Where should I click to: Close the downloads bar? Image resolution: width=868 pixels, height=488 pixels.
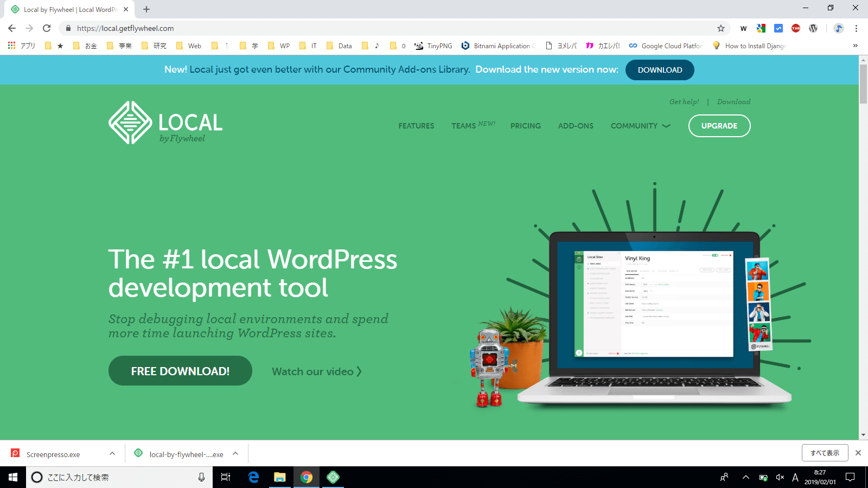click(x=858, y=453)
